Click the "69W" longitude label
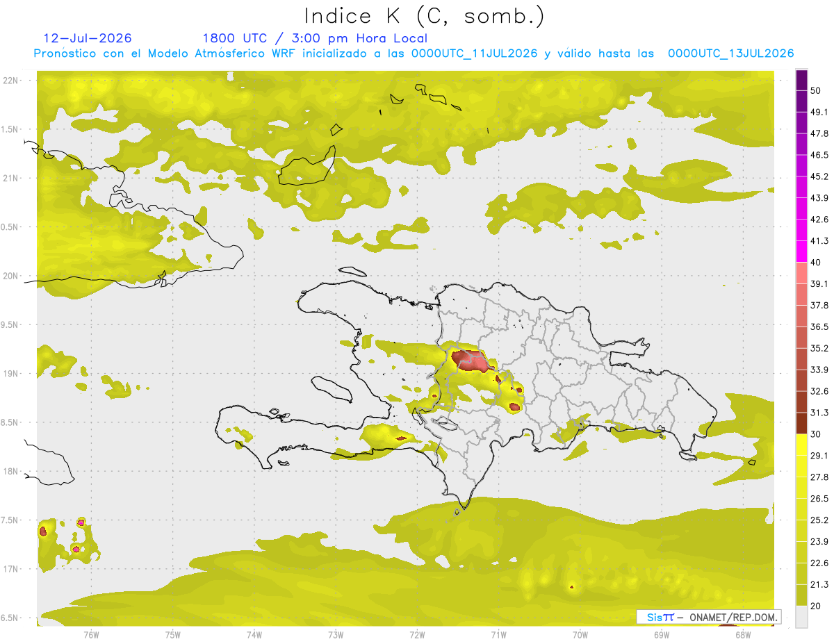Viewport: 834px width, 644px height. [x=662, y=635]
